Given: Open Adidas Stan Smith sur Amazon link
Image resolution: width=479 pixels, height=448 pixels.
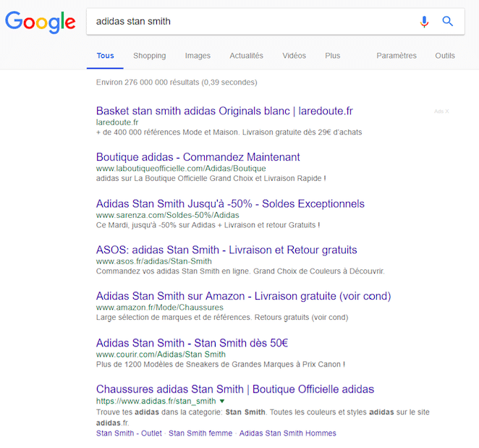Looking at the screenshot, I should pos(243,296).
